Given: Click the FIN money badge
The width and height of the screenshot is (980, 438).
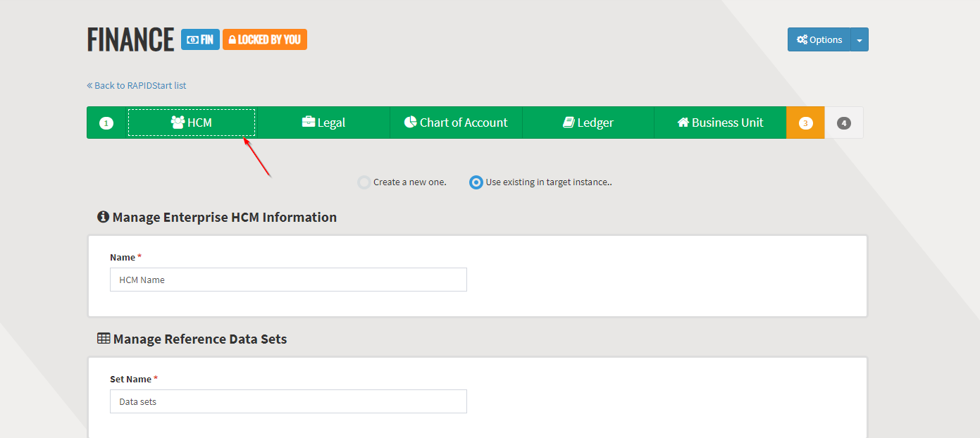Looking at the screenshot, I should 200,39.
